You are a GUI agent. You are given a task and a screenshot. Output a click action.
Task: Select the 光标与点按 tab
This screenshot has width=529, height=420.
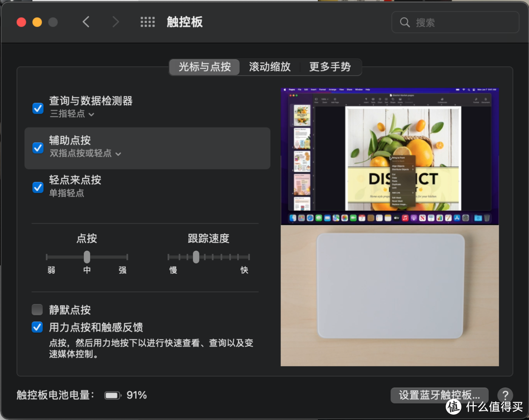204,67
